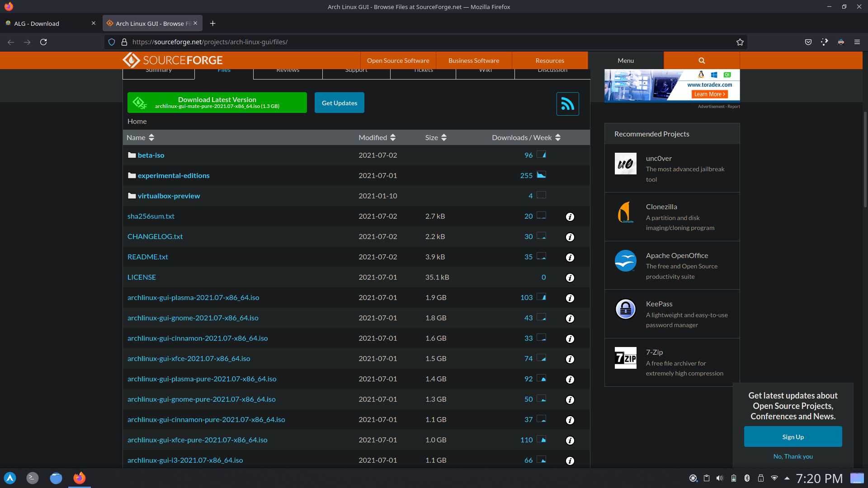Bookmark page with the star icon
The image size is (868, 488).
(x=740, y=42)
